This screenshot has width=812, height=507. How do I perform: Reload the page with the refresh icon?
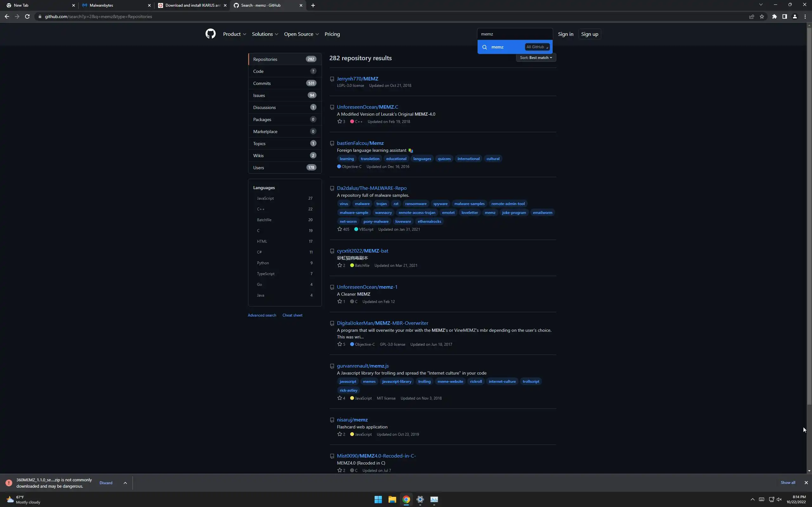click(27, 16)
